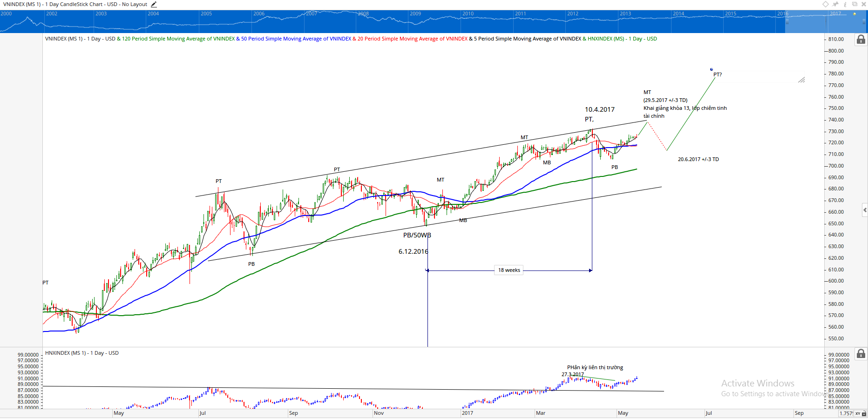Expand the collapsed right side panel arrow
The height and width of the screenshot is (419, 868).
coord(865,210)
